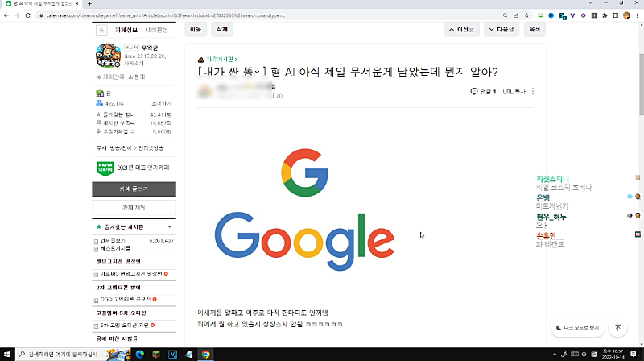Open Microsoft Edge from the taskbar
The image size is (644, 361).
click(139, 354)
